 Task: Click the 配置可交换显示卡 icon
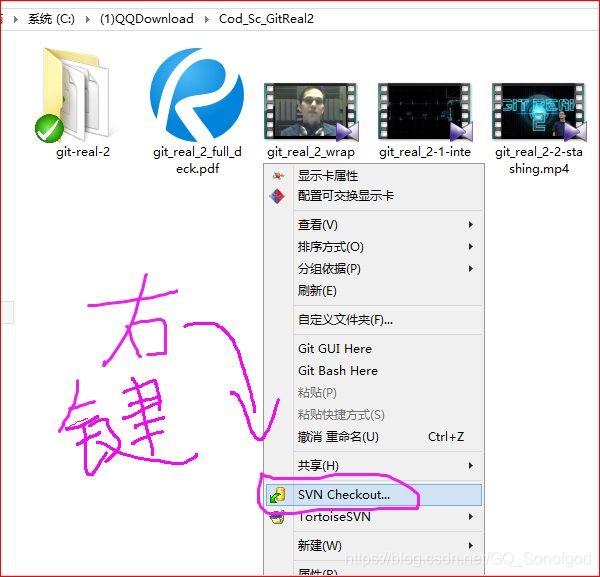pos(277,196)
